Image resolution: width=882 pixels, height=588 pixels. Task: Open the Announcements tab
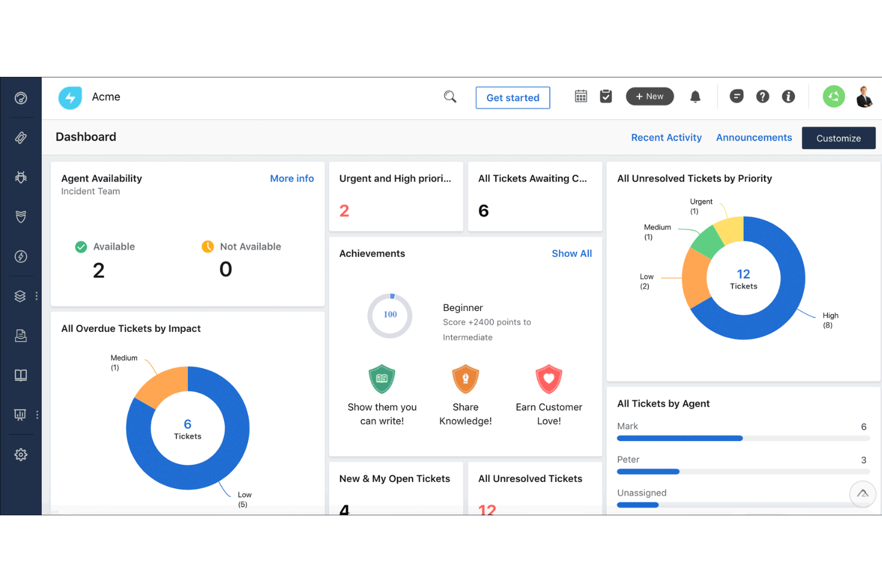pos(754,137)
